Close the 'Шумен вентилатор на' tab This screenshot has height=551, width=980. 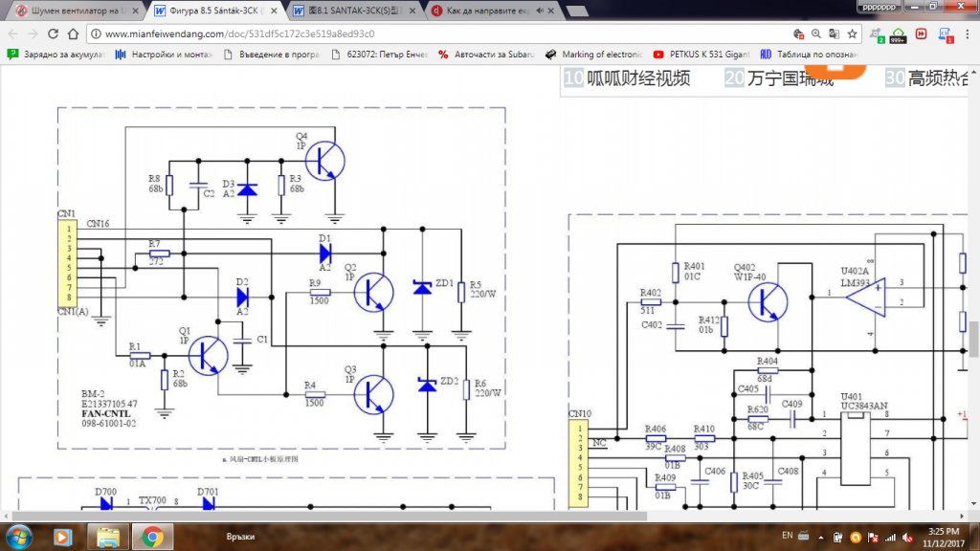135,11
